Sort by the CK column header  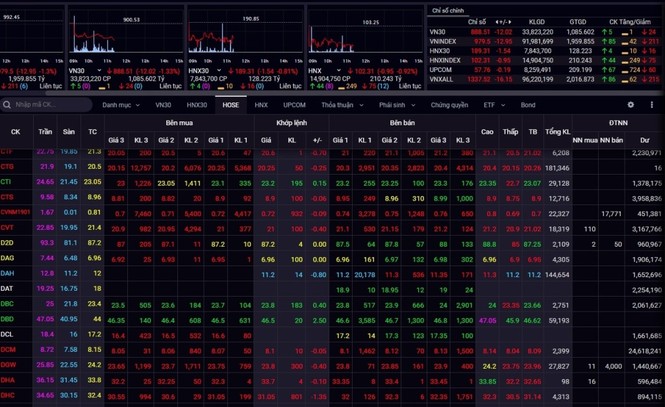tap(16, 132)
